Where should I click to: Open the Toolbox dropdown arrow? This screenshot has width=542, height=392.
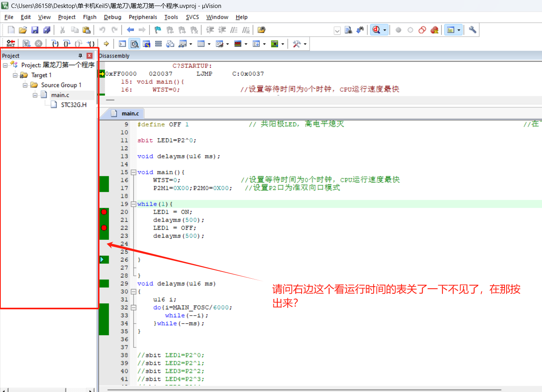pyautogui.click(x=305, y=44)
